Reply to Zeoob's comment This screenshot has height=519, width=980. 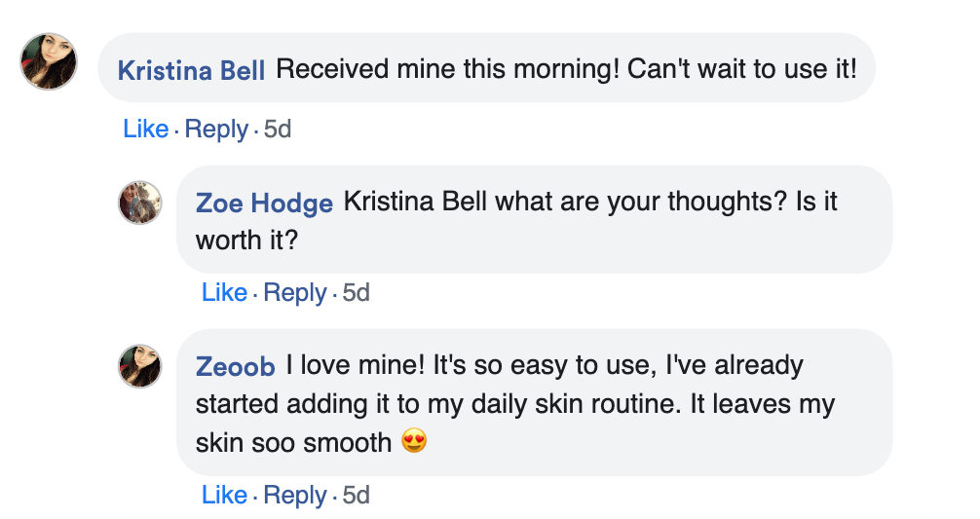[x=295, y=496]
